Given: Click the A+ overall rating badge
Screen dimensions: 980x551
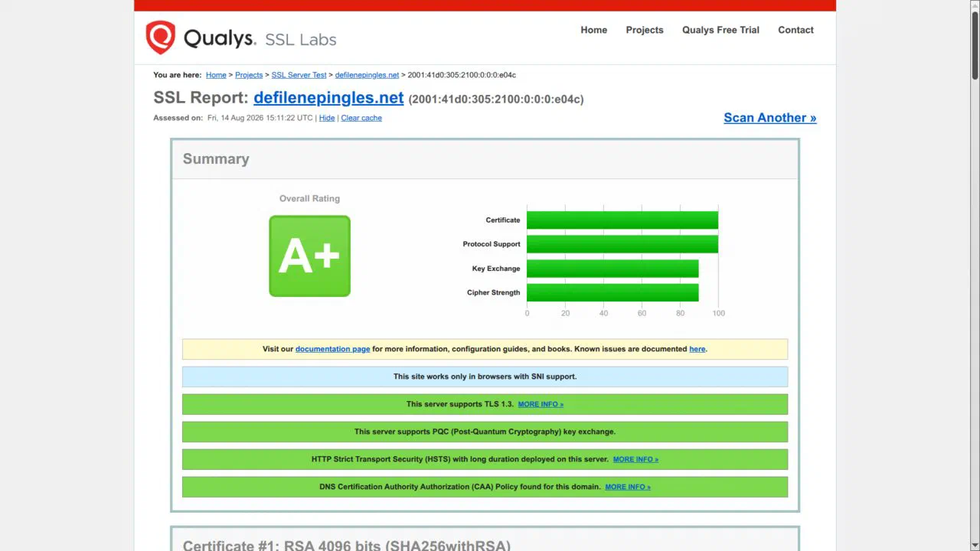Looking at the screenshot, I should point(309,256).
